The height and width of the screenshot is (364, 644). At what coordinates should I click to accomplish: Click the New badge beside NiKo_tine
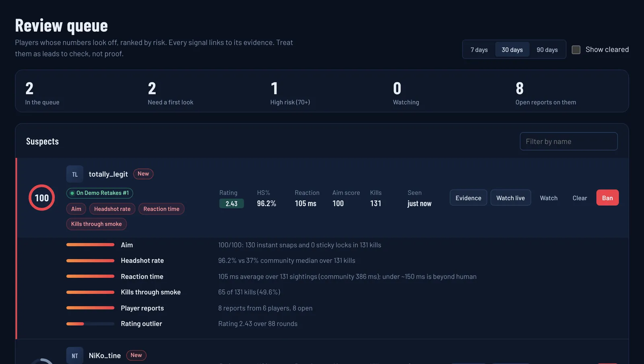point(136,356)
